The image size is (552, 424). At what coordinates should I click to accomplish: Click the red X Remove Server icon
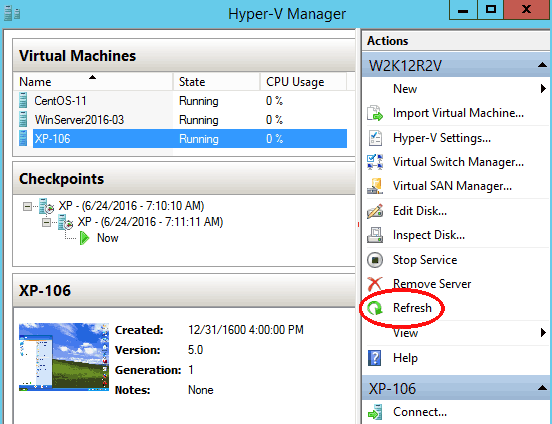click(375, 284)
